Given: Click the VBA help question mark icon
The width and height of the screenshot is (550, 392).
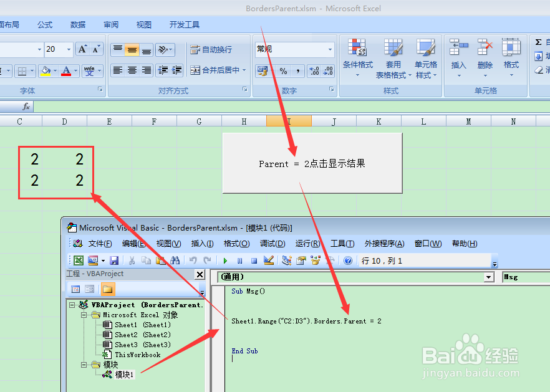Looking at the screenshot, I should [347, 261].
